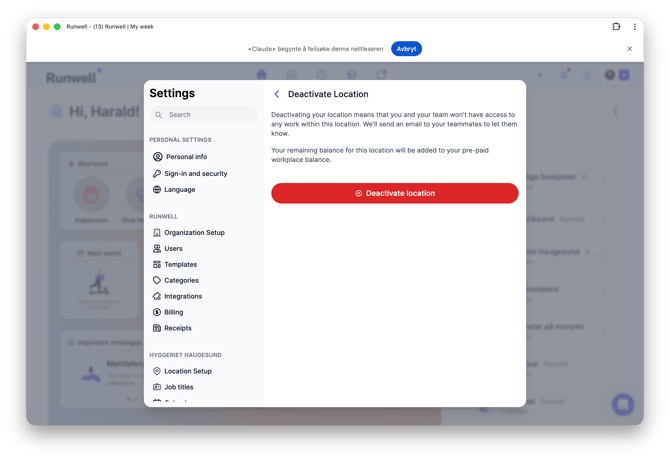The image size is (670, 460).
Task: Click the key icon for Sign-in and security
Action: point(157,173)
